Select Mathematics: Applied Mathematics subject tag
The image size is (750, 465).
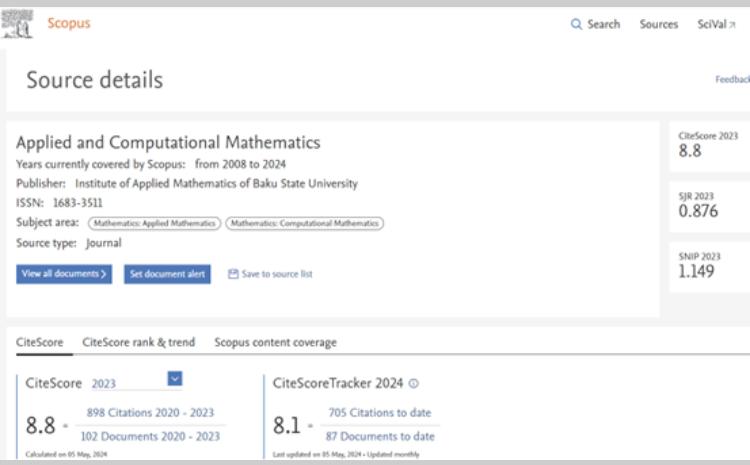(x=154, y=223)
